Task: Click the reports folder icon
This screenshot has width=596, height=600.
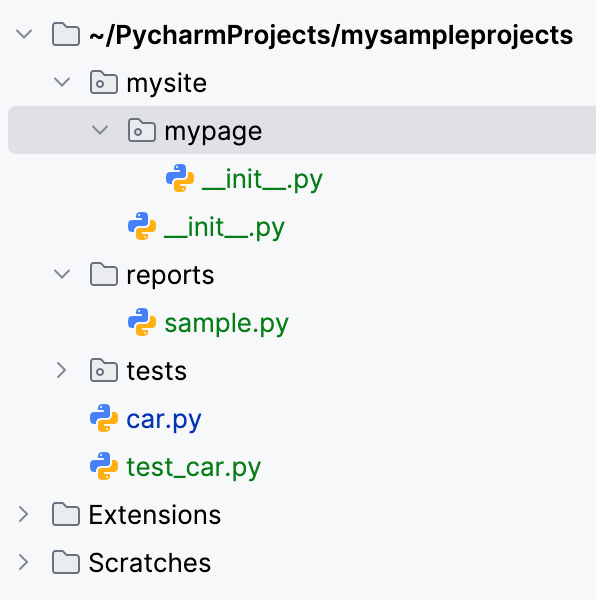Action: click(104, 274)
